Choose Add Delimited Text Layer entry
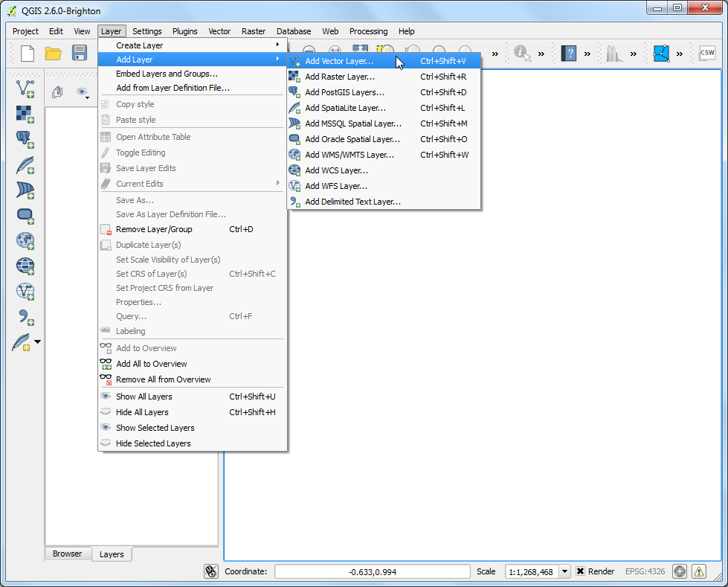Screen dimensions: 728x587 pos(384,202)
